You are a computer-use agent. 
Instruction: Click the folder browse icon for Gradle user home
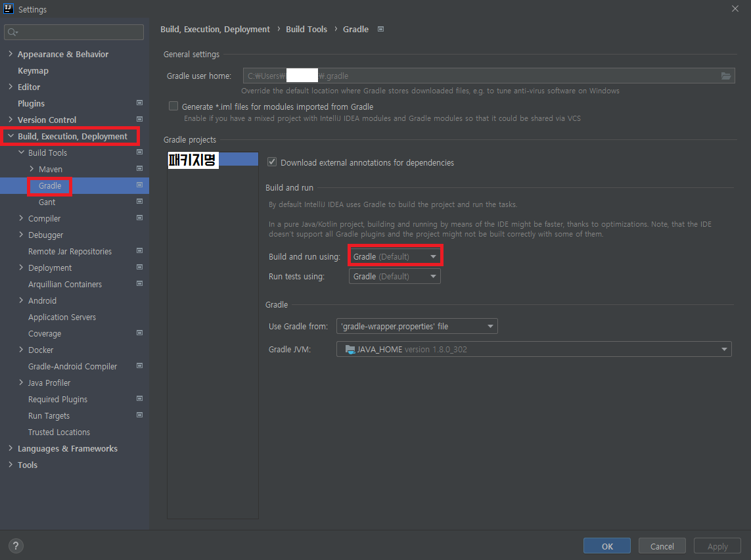[725, 76]
